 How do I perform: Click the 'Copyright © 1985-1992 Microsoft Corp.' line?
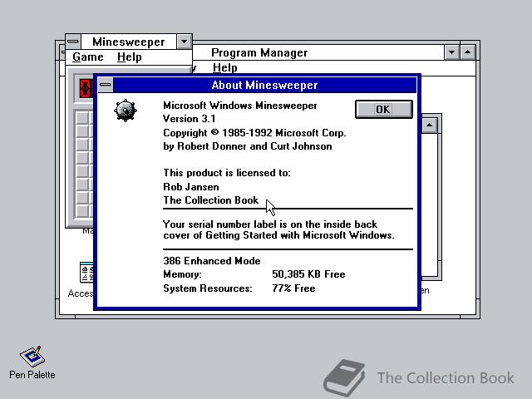point(254,133)
